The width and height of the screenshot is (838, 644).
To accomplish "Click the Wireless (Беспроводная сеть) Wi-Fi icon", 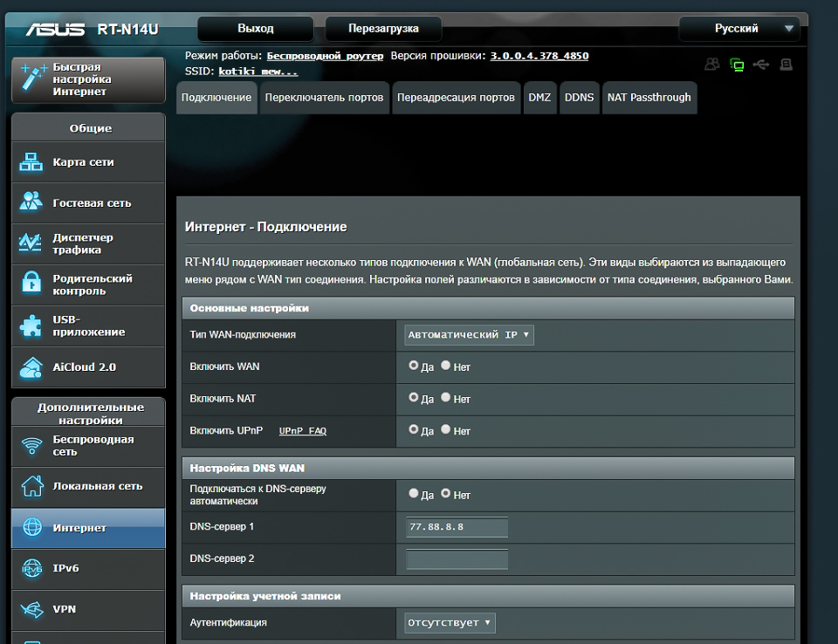I will coord(32,445).
